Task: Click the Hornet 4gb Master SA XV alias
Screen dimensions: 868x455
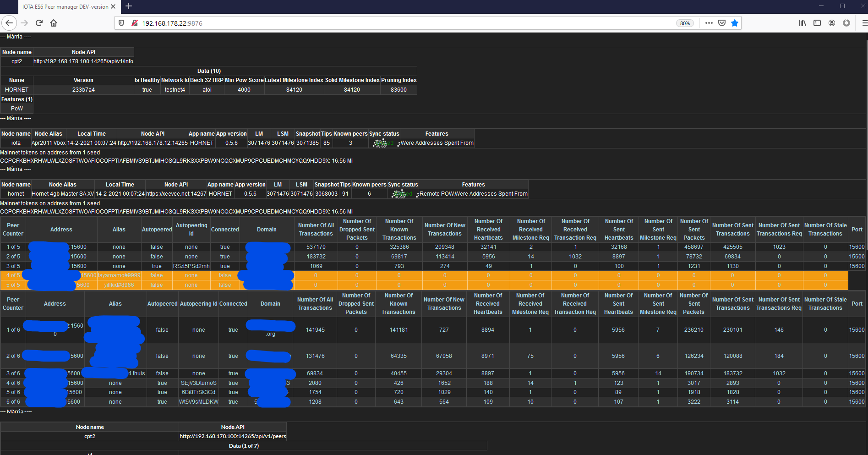Action: tap(63, 194)
